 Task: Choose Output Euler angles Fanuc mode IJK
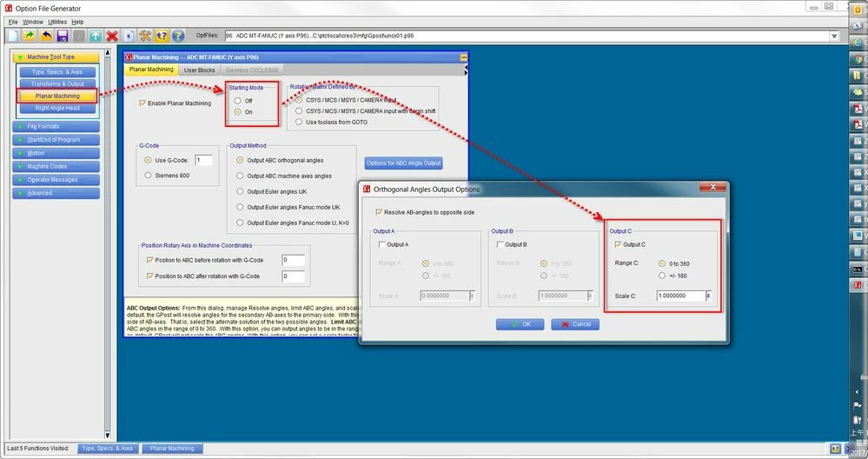[240, 207]
